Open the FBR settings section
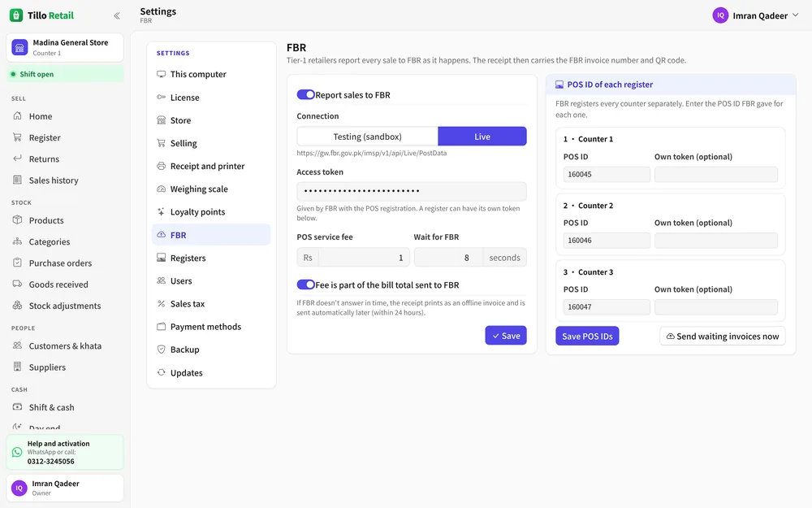This screenshot has width=812, height=508. [x=211, y=235]
